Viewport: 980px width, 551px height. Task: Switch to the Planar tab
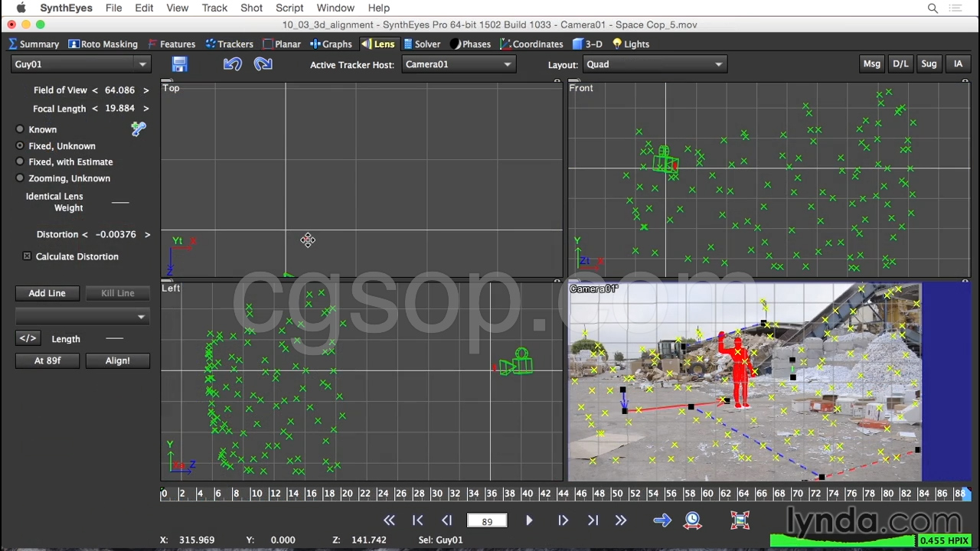pyautogui.click(x=281, y=44)
